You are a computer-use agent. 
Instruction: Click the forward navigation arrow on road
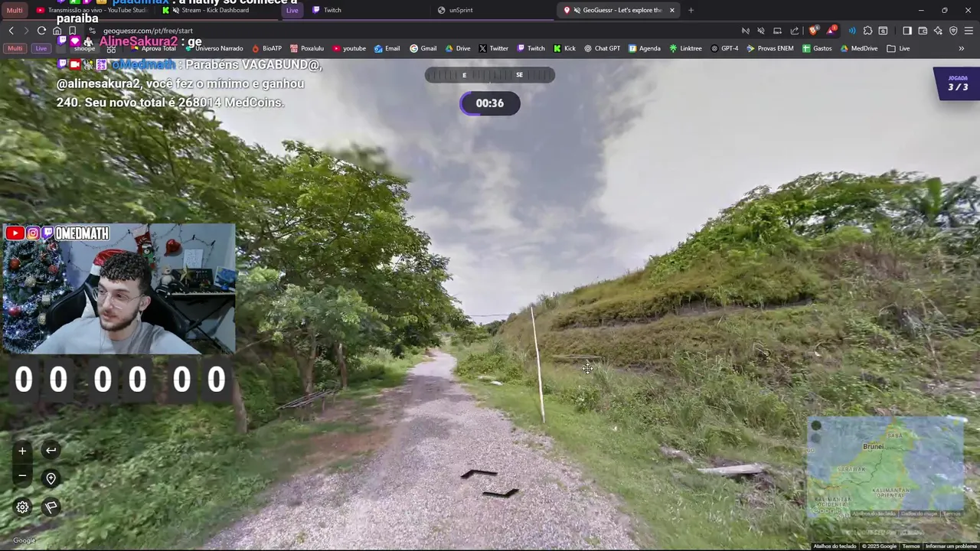(480, 474)
